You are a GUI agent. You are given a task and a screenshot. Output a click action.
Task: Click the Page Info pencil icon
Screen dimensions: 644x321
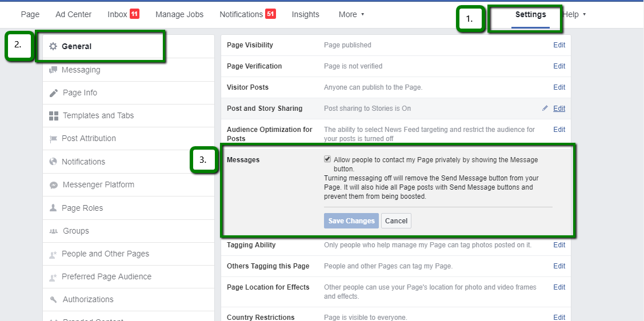coord(53,93)
